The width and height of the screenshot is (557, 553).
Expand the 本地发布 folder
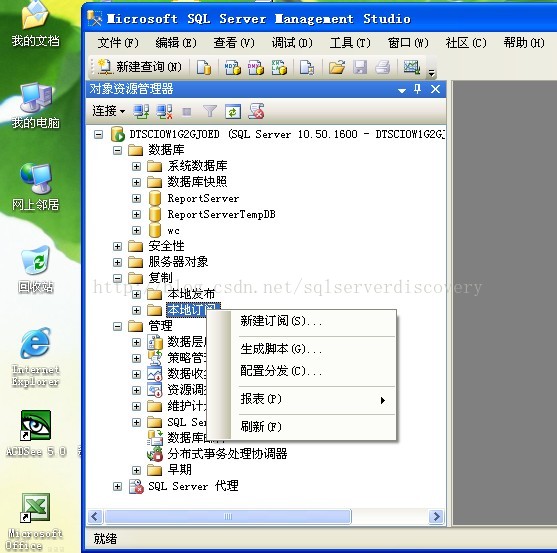(136, 294)
